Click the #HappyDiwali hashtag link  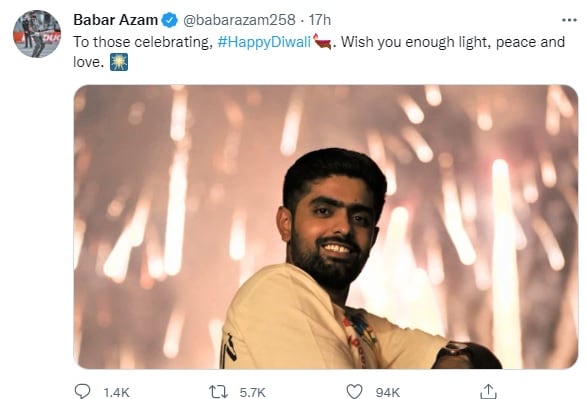tap(264, 42)
